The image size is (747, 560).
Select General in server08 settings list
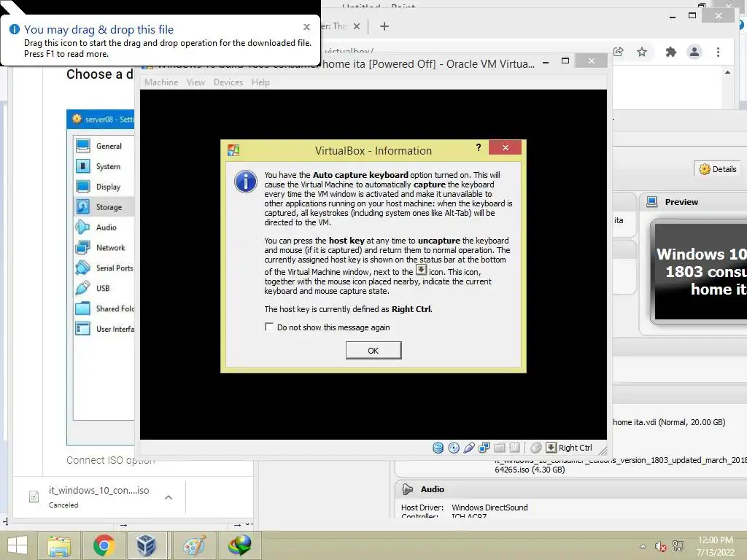coord(104,146)
